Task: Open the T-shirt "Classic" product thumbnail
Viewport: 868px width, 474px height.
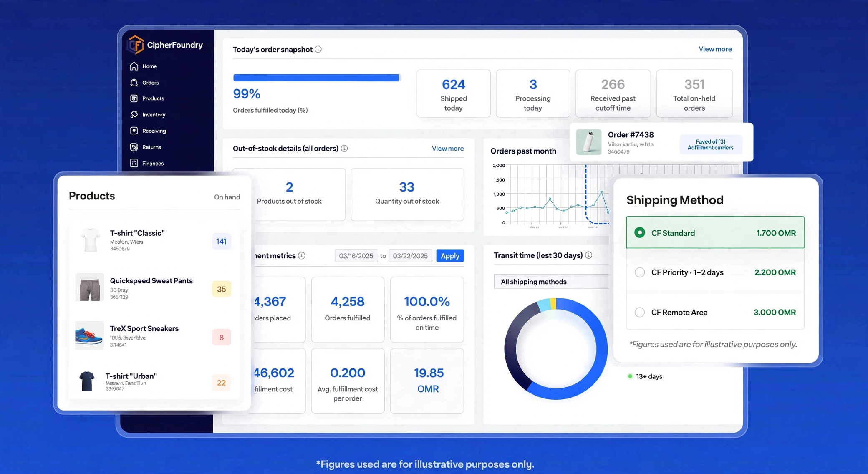Action: (x=90, y=240)
